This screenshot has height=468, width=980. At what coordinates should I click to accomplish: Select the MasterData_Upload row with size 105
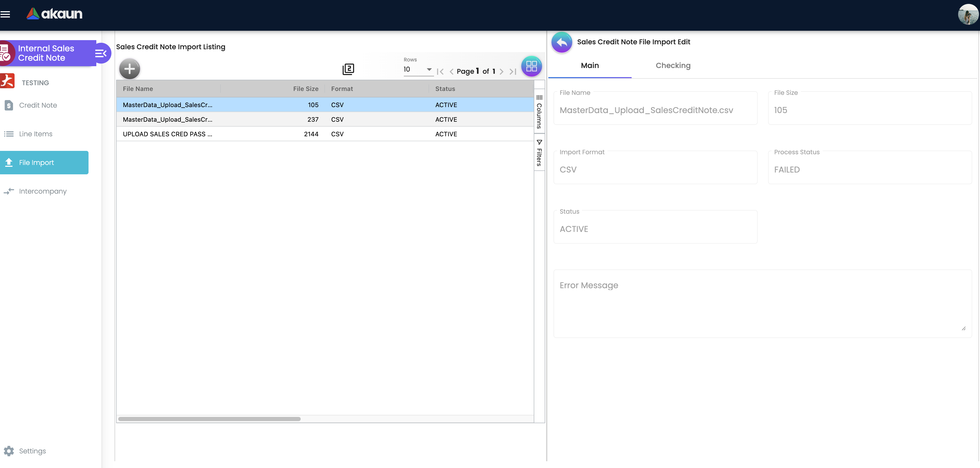coord(325,105)
